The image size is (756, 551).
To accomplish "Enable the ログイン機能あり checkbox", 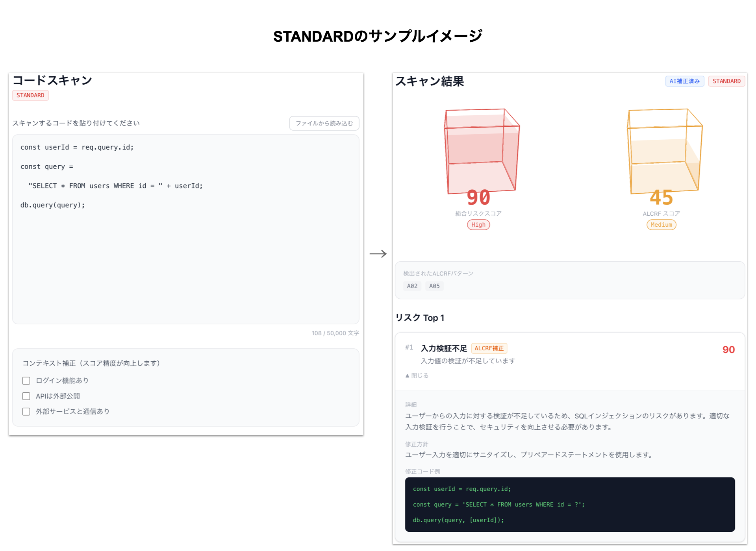I will click(x=26, y=381).
